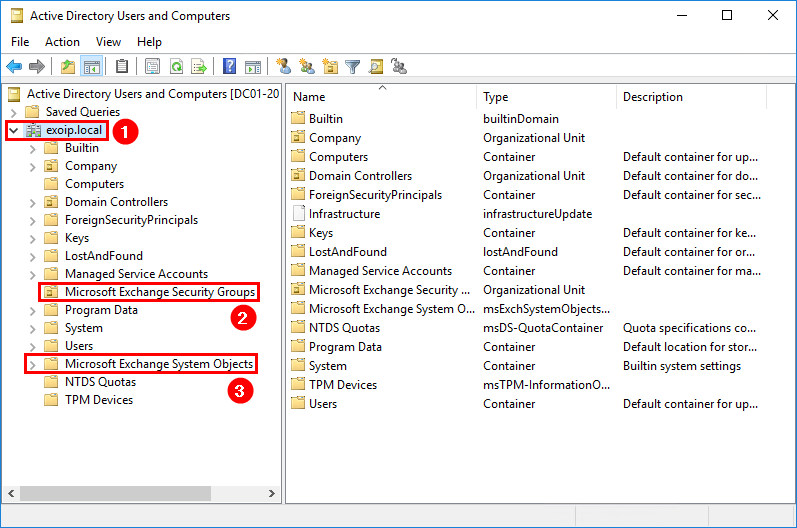Expand the Saved Queries node

click(14, 112)
